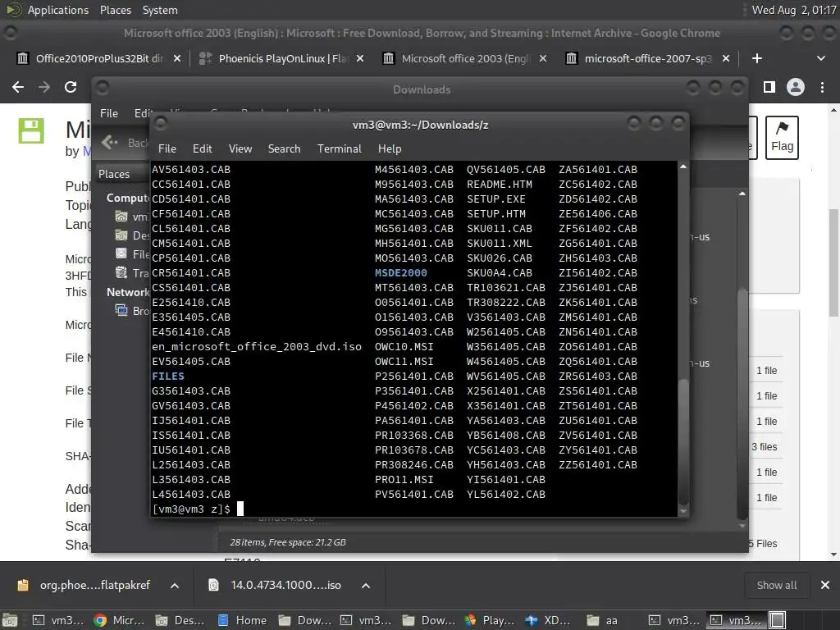Open View menu in terminal

point(240,148)
